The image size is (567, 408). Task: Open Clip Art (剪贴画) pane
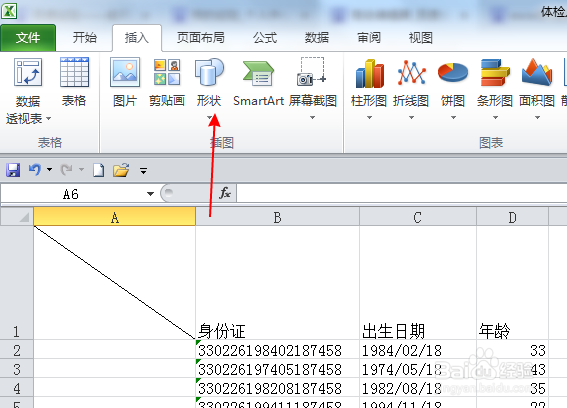(167, 82)
